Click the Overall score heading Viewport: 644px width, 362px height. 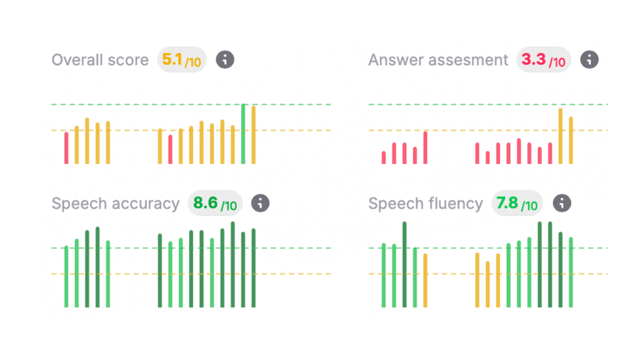pos(100,60)
